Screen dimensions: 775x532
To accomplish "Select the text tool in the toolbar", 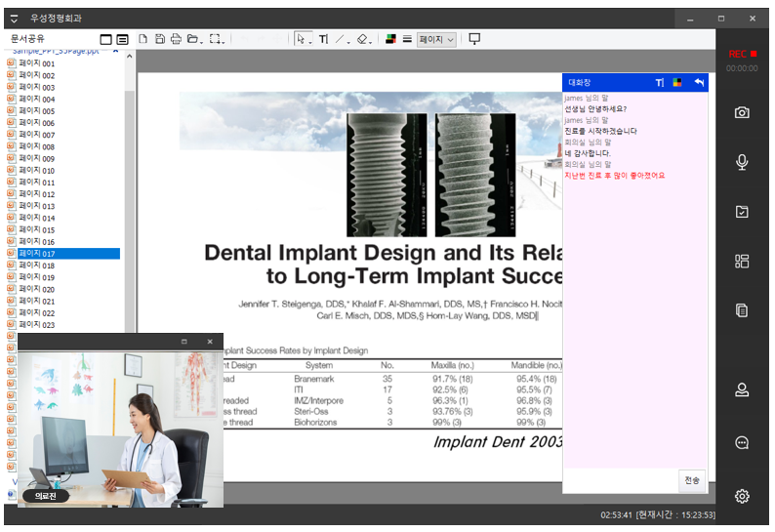I will 323,39.
